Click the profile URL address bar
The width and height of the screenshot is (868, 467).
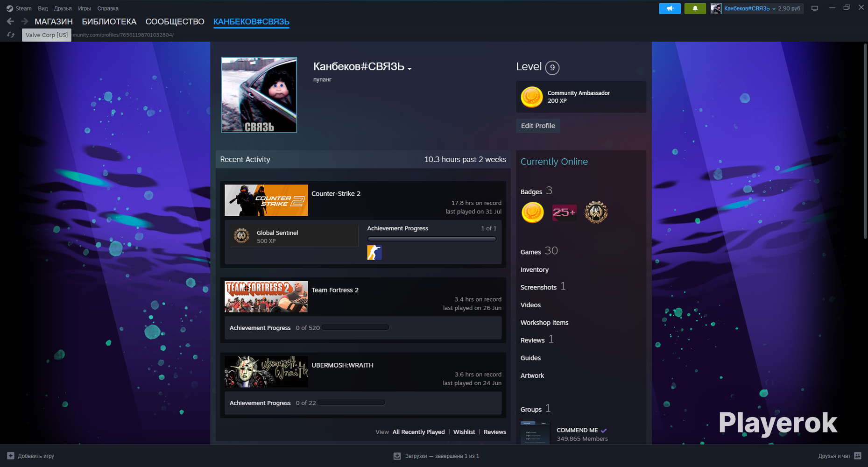click(122, 35)
